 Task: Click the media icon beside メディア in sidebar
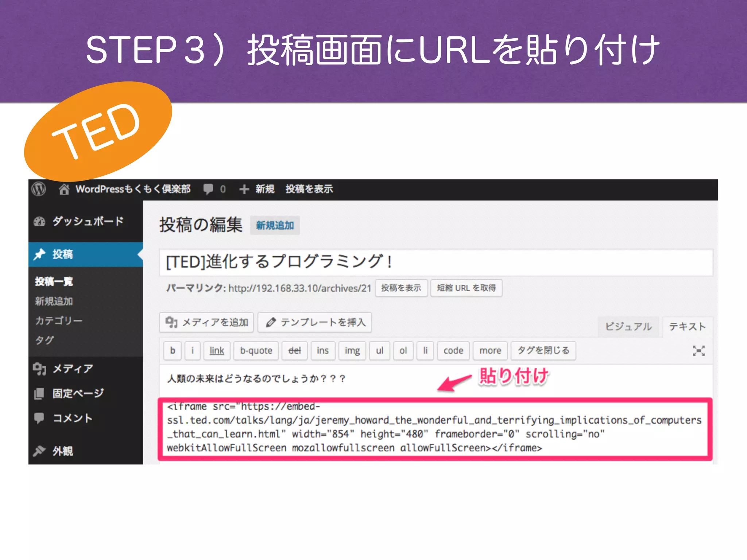coord(39,369)
